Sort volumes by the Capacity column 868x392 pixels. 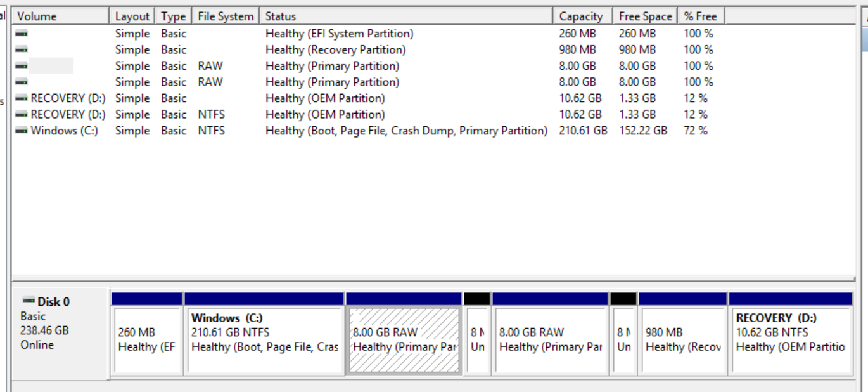pyautogui.click(x=580, y=16)
